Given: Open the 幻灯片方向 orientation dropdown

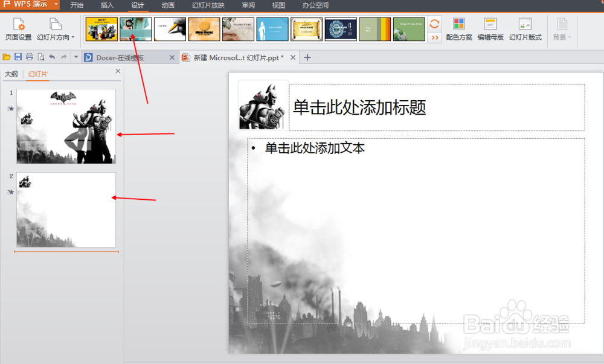Looking at the screenshot, I should point(56,29).
